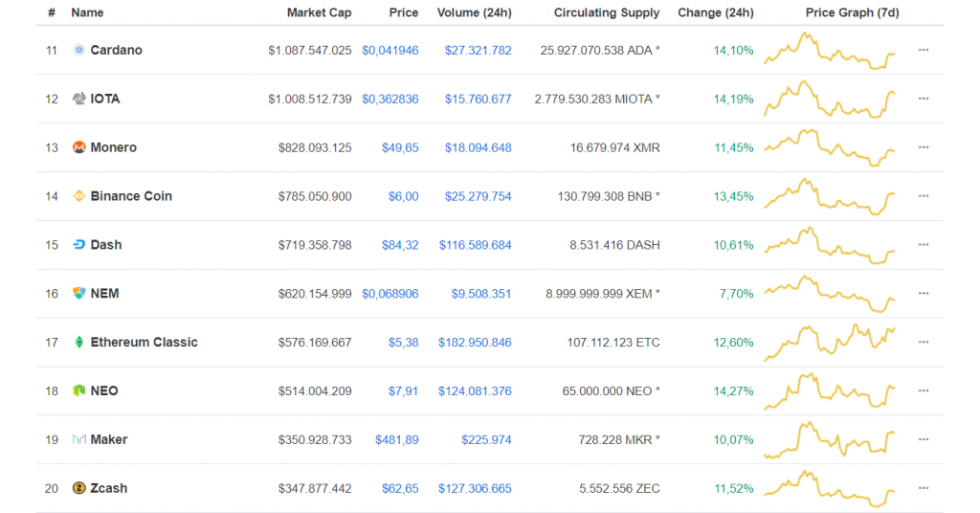Viewport: 980px width, 513px height.
Task: Sort by Circulating Supply column header
Action: (x=607, y=12)
